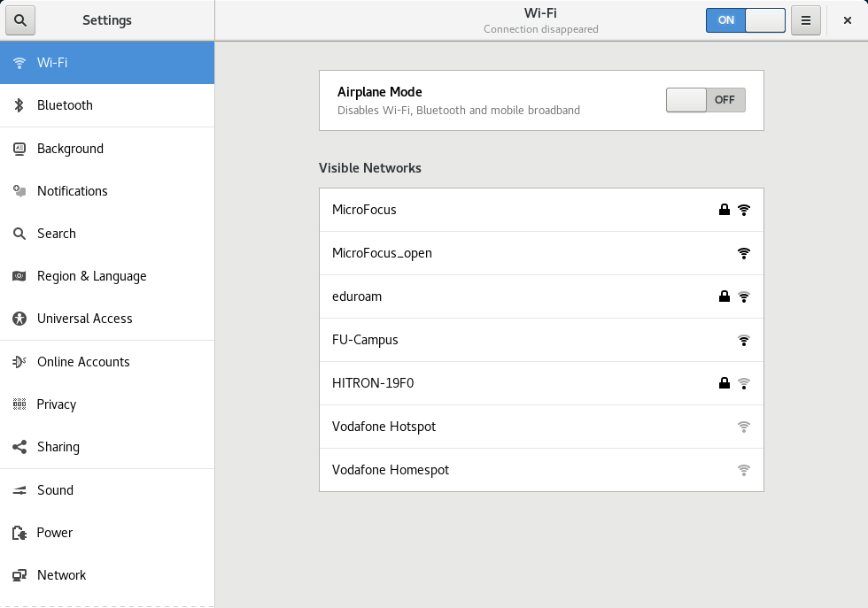Open the Region & Language panel
This screenshot has height=608, width=868.
coord(91,276)
